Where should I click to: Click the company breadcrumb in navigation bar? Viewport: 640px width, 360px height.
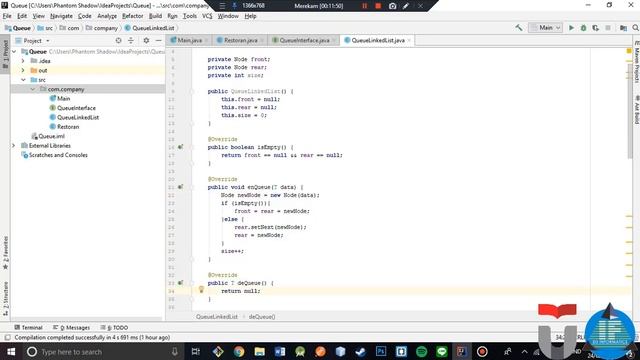pyautogui.click(x=102, y=28)
